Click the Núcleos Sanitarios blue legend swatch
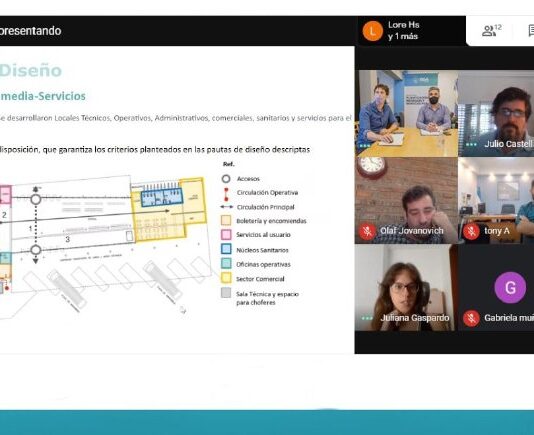The width and height of the screenshot is (534, 435). point(226,249)
